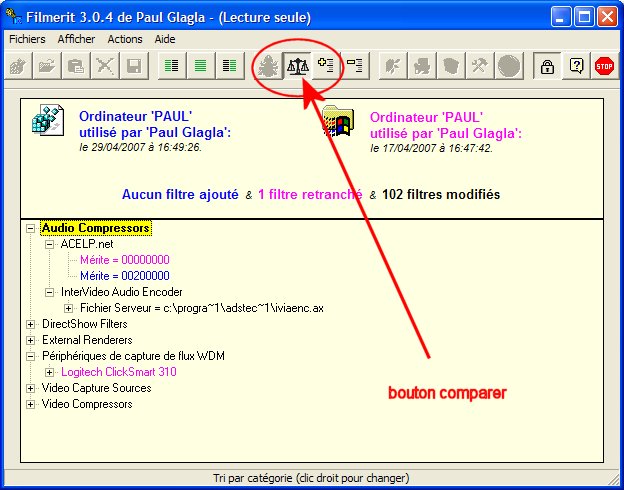The height and width of the screenshot is (490, 624).
Task: Collapse the InterVideo Audio Encoder node
Action: 49,293
